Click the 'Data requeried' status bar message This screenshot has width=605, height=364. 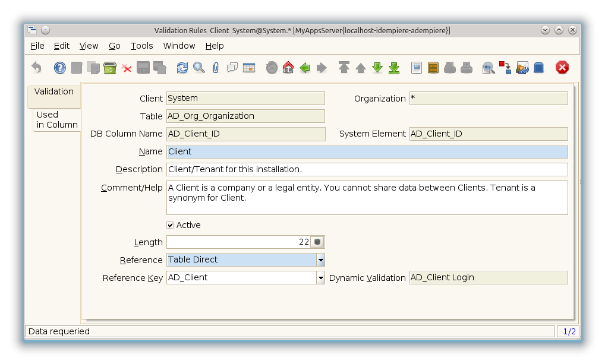[59, 331]
